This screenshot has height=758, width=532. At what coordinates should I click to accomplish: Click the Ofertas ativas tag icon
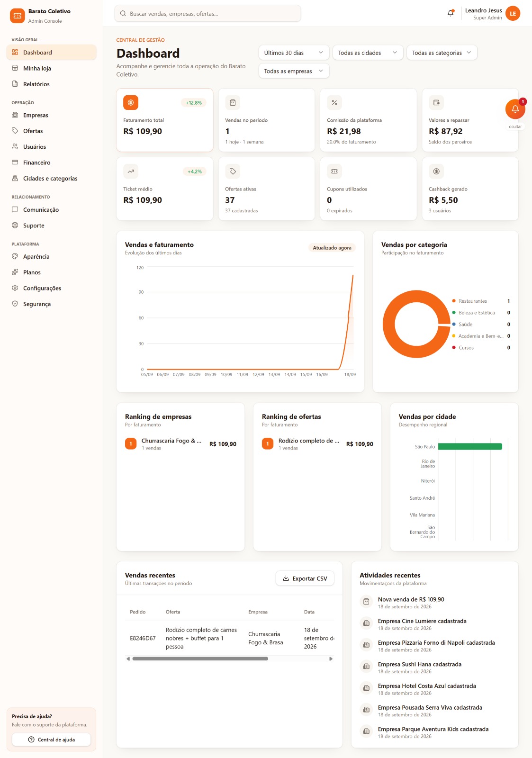tap(233, 171)
